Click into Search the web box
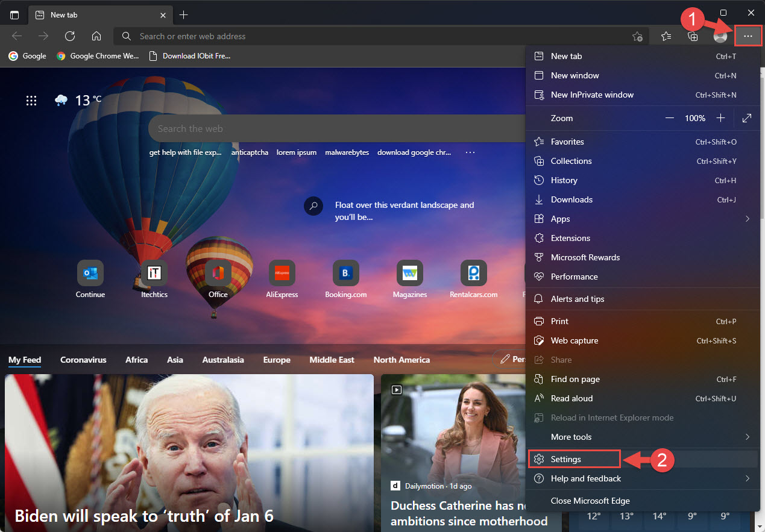The height and width of the screenshot is (532, 765). point(338,128)
